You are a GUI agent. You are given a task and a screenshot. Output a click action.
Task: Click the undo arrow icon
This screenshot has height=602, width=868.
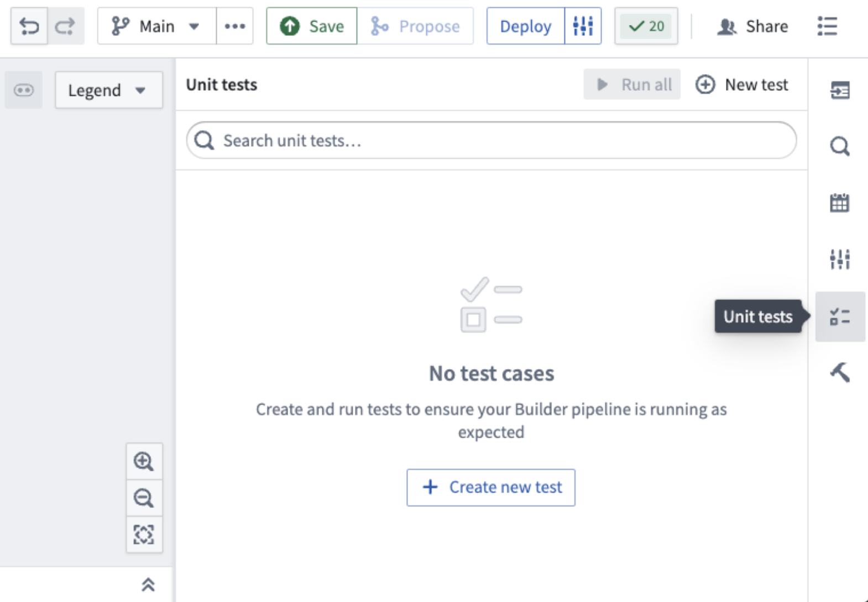29,26
